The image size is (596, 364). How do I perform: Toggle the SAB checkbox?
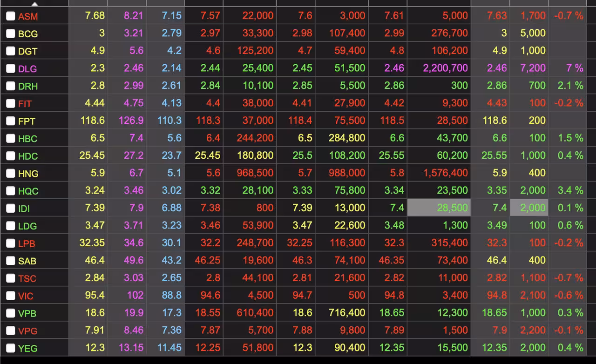(11, 261)
